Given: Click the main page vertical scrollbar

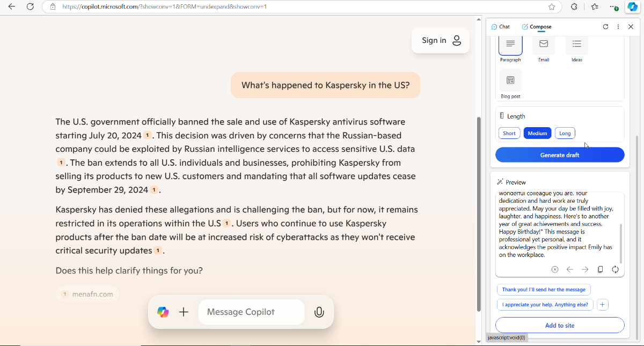Looking at the screenshot, I should click(x=479, y=214).
